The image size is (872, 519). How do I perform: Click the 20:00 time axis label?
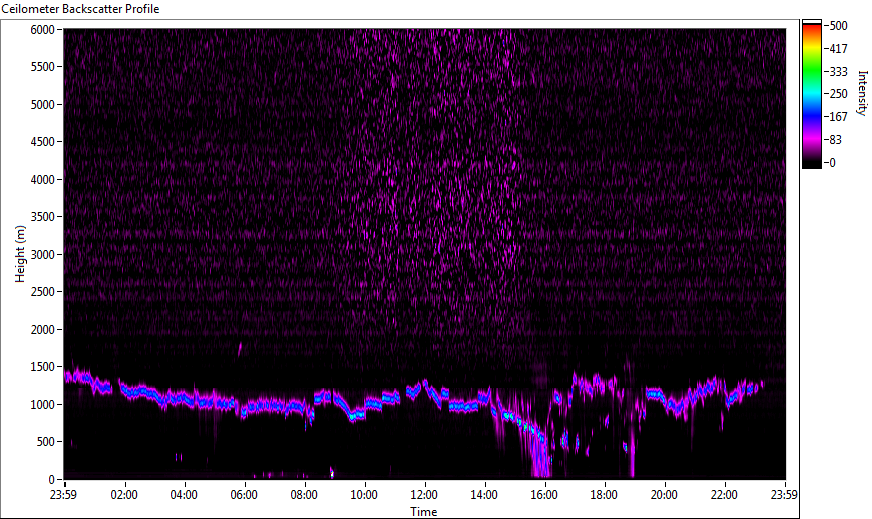(665, 495)
